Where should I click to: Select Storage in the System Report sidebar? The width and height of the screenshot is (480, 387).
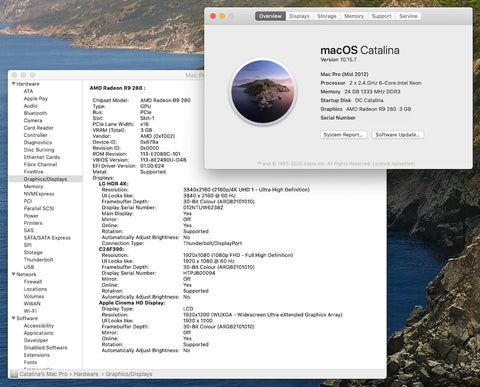coord(33,252)
